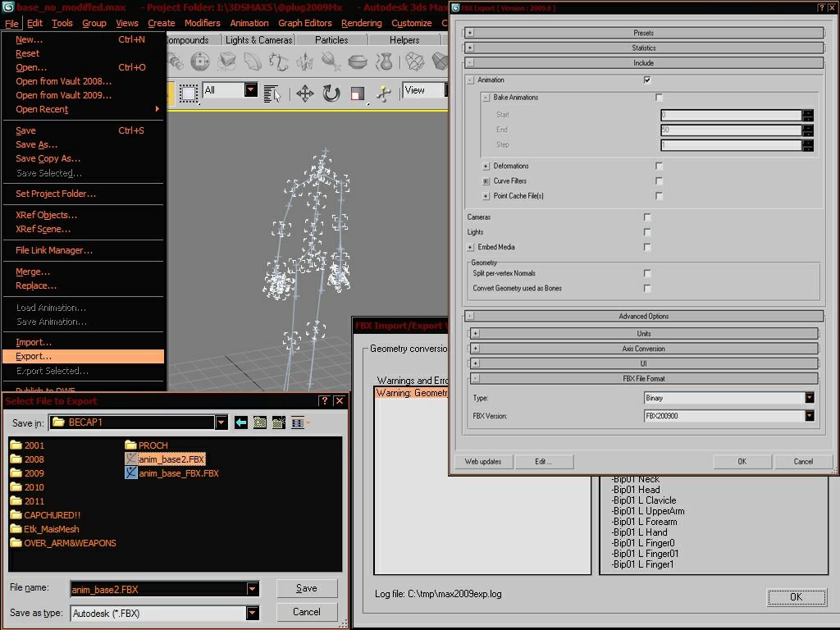Select the Rotate tool in toolbar

331,94
